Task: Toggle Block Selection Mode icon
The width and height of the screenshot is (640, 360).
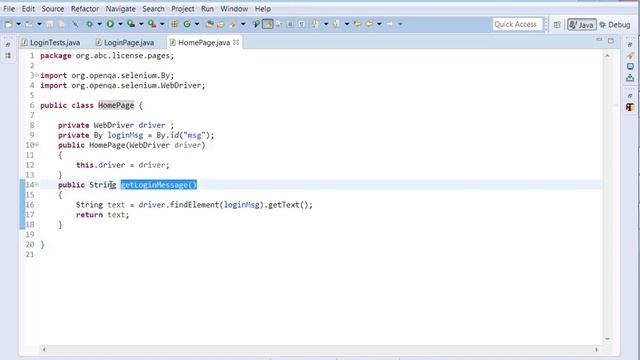Action: (290, 24)
